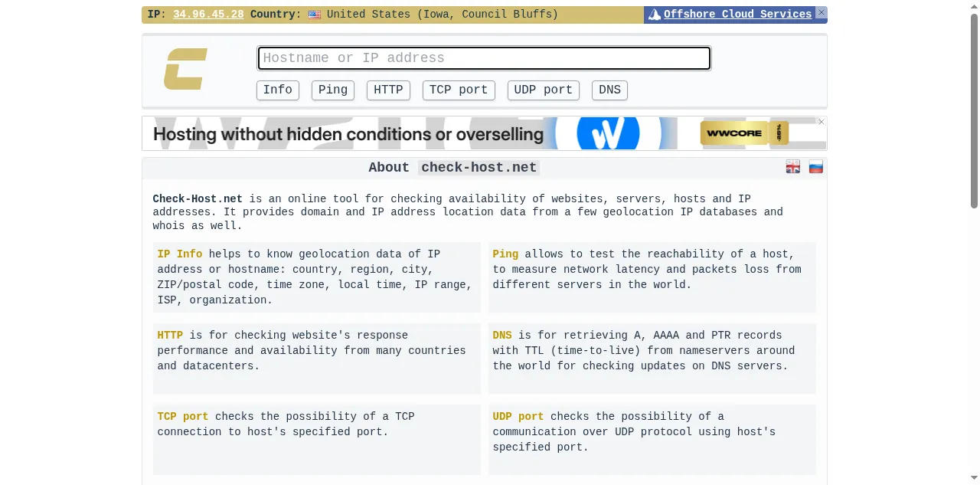Click 'United States (Iowa, Council Bluffs)' text
980x485 pixels.
pos(443,15)
